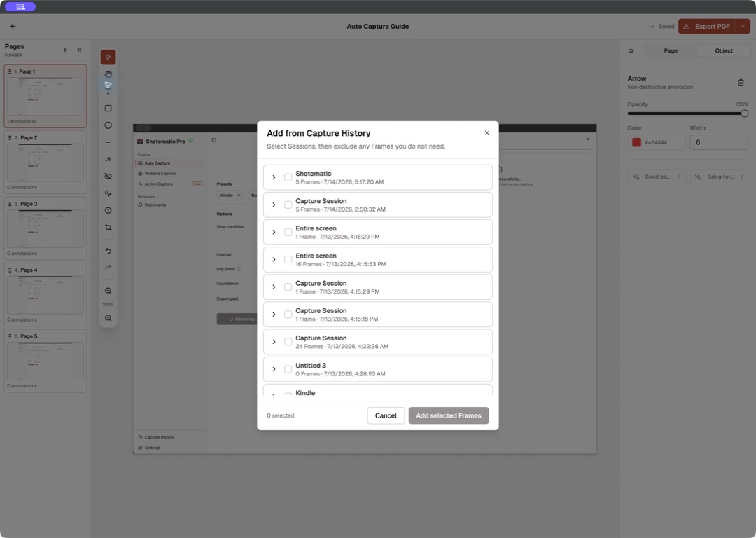756x538 pixels.
Task: Expand Capture Session 2:50:32 AM row
Action: (x=274, y=205)
